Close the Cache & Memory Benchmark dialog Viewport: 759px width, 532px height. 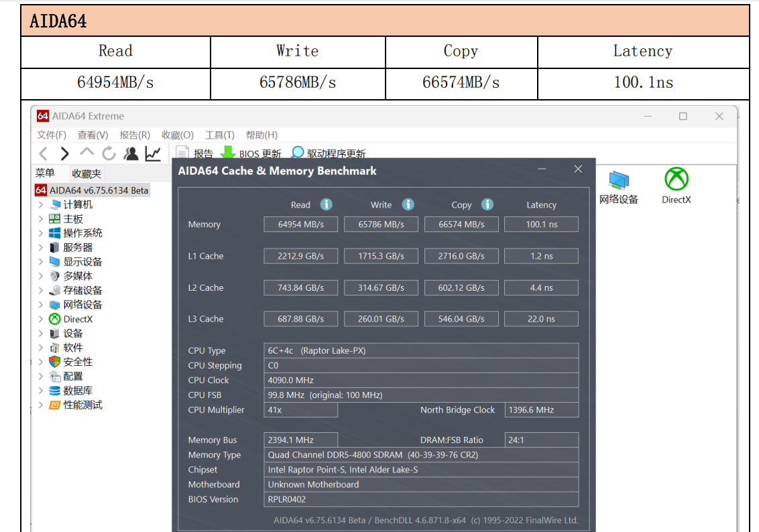coord(578,170)
